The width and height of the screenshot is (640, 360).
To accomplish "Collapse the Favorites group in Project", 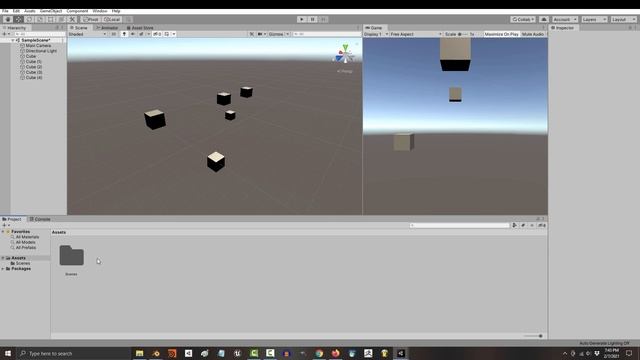I will click(3, 231).
